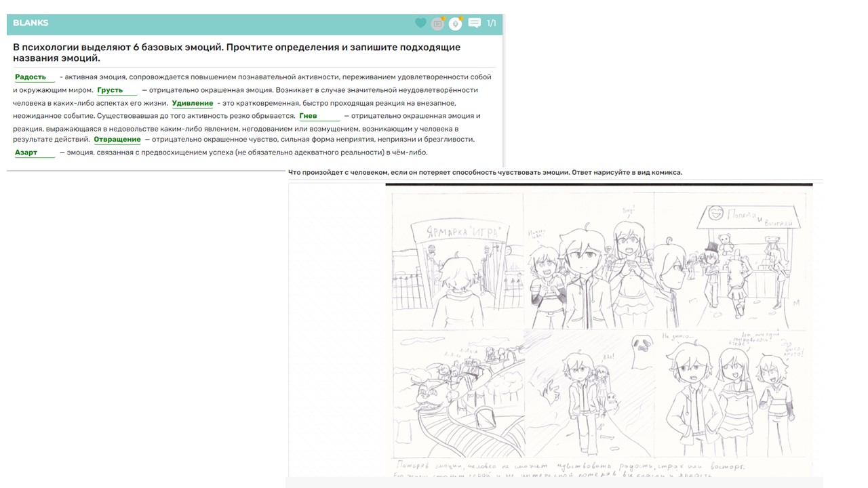Click the microphone audio icon
Screen dimensions: 868x488
click(x=456, y=24)
